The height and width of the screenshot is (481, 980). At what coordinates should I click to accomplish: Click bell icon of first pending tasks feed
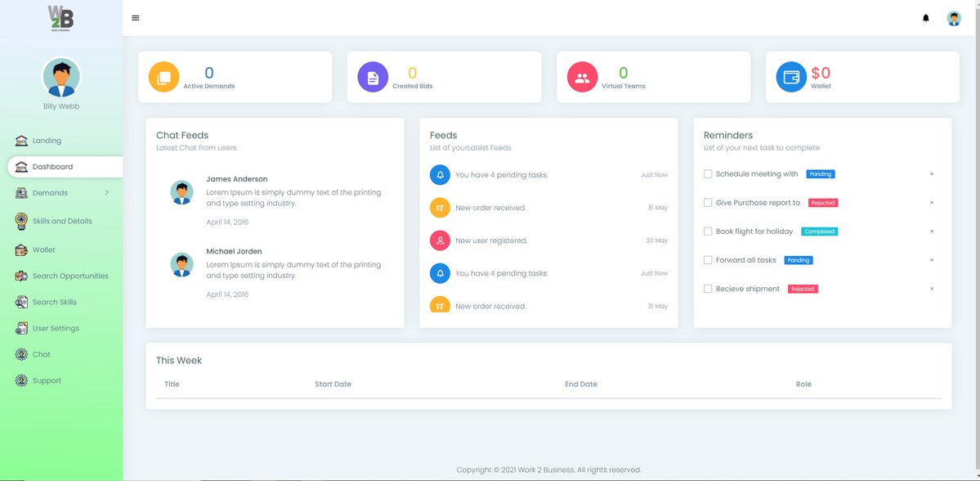[x=440, y=174]
